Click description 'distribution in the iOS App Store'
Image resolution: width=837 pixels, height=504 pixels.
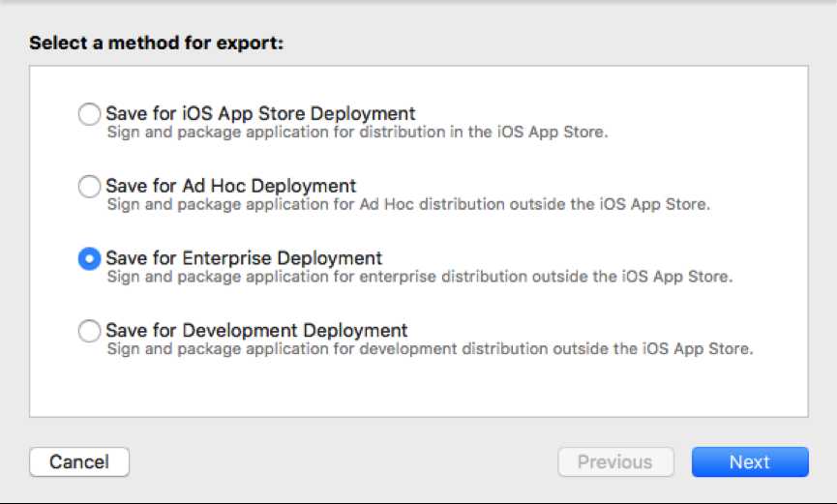484,132
